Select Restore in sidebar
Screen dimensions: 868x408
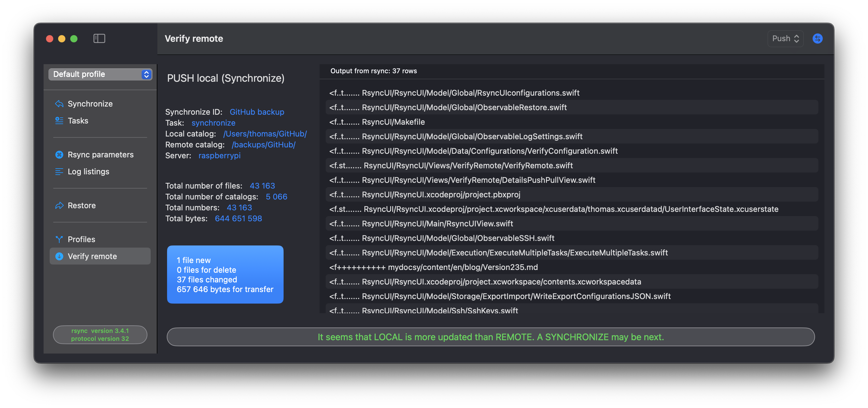[x=100, y=206]
